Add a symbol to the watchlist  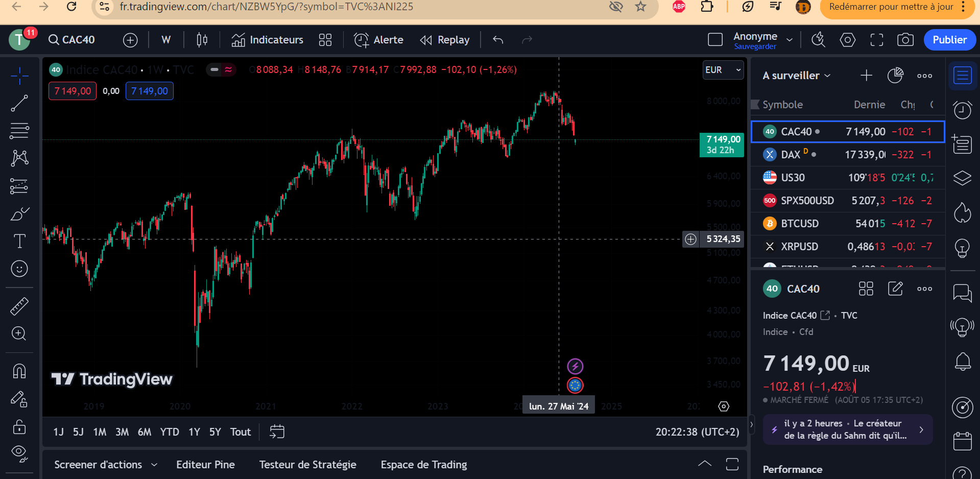866,76
